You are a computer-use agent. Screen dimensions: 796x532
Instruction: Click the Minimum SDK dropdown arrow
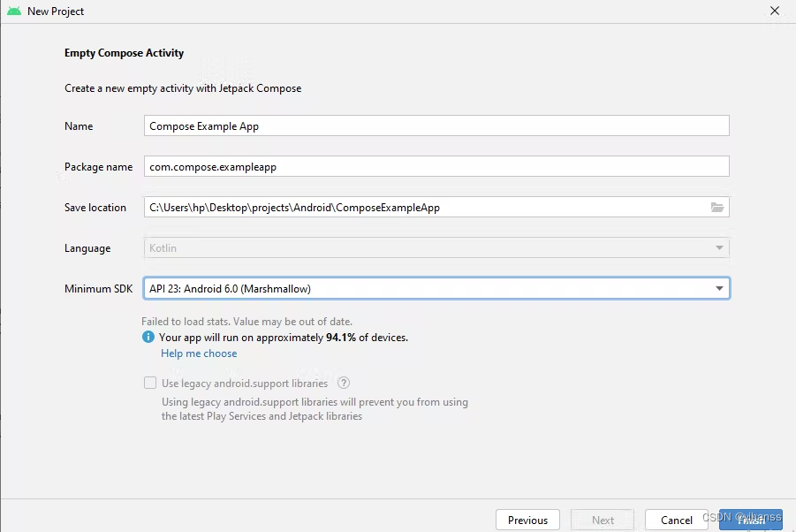(x=719, y=287)
